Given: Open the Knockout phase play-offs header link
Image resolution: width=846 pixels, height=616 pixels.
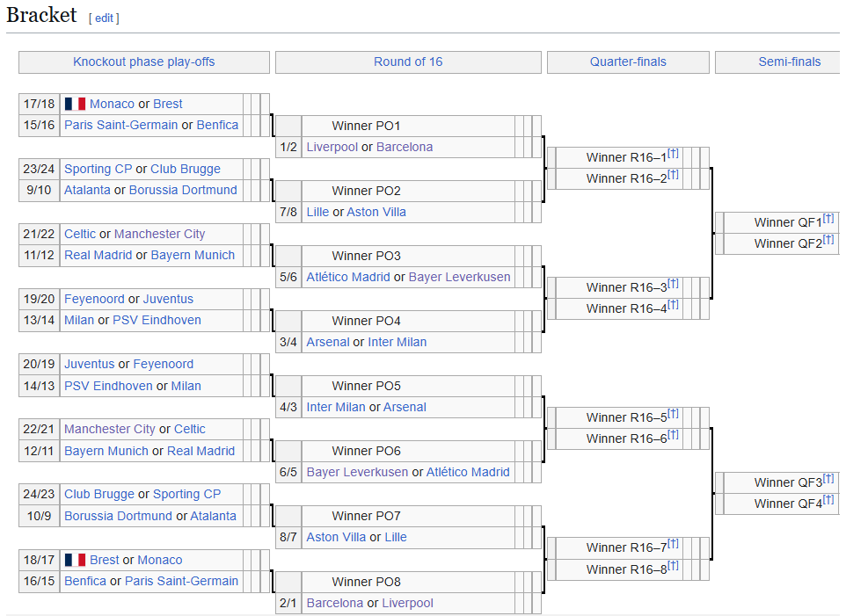Looking at the screenshot, I should click(144, 62).
